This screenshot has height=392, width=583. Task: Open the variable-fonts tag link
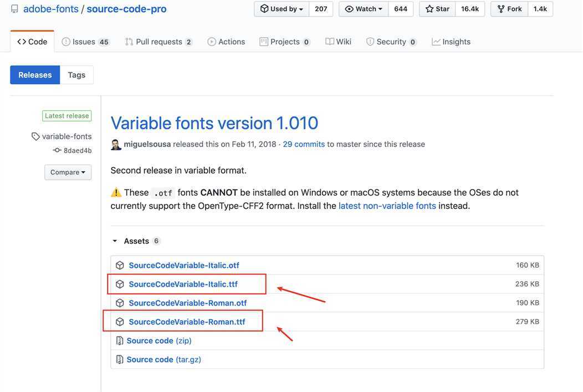[67, 136]
